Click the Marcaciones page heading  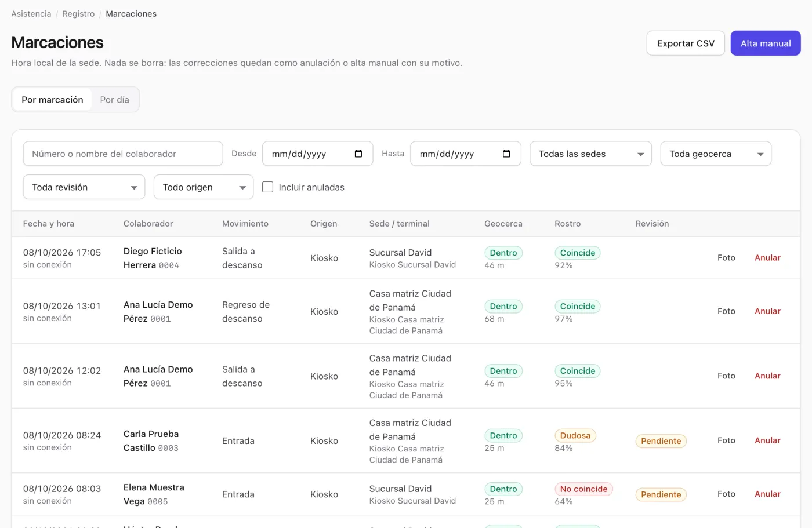coord(57,42)
